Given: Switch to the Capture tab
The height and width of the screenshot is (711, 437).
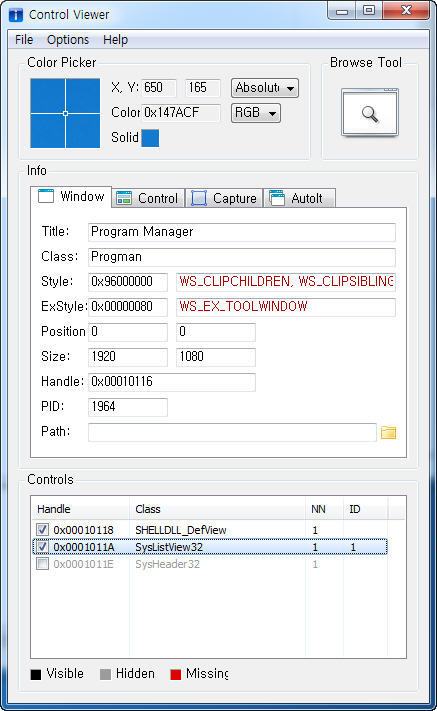Looking at the screenshot, I should [224, 198].
